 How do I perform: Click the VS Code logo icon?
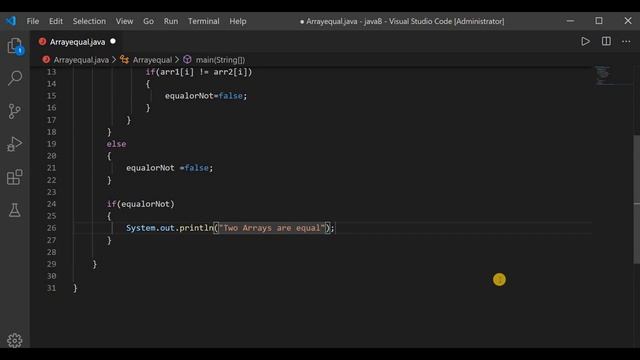11,21
